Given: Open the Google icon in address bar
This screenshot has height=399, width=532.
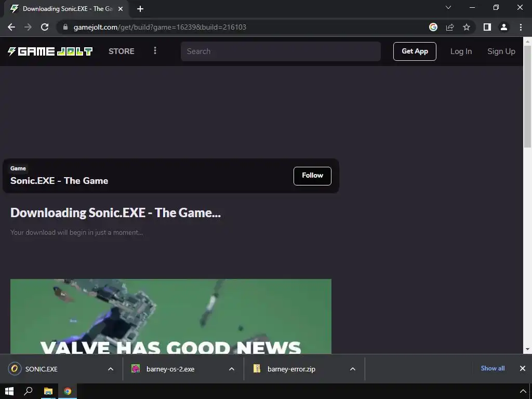Looking at the screenshot, I should click(x=433, y=27).
